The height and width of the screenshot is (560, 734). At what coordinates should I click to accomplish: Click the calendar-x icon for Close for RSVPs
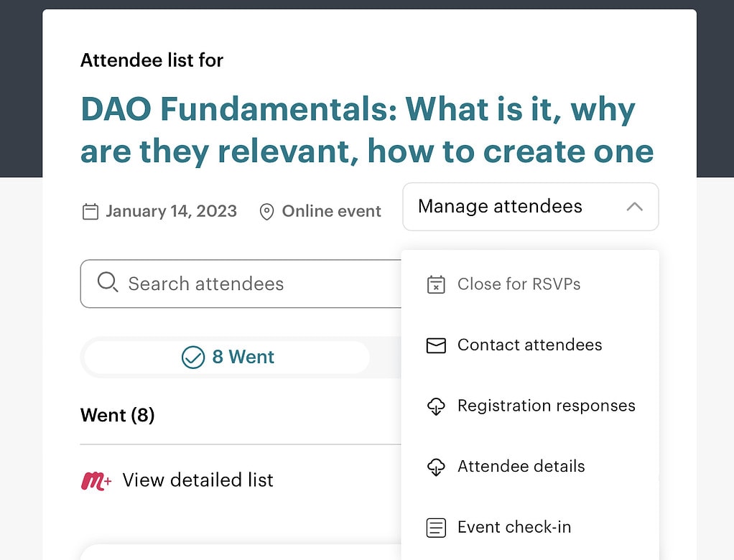436,284
